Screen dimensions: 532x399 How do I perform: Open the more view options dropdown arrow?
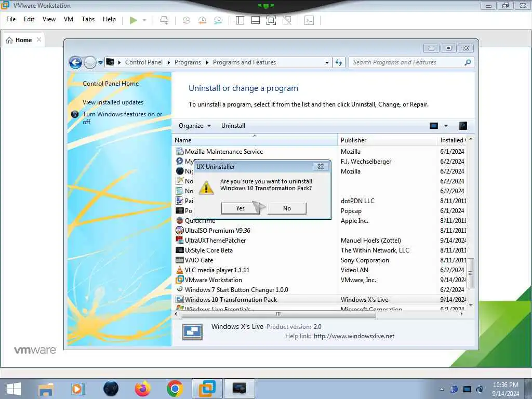pyautogui.click(x=446, y=126)
